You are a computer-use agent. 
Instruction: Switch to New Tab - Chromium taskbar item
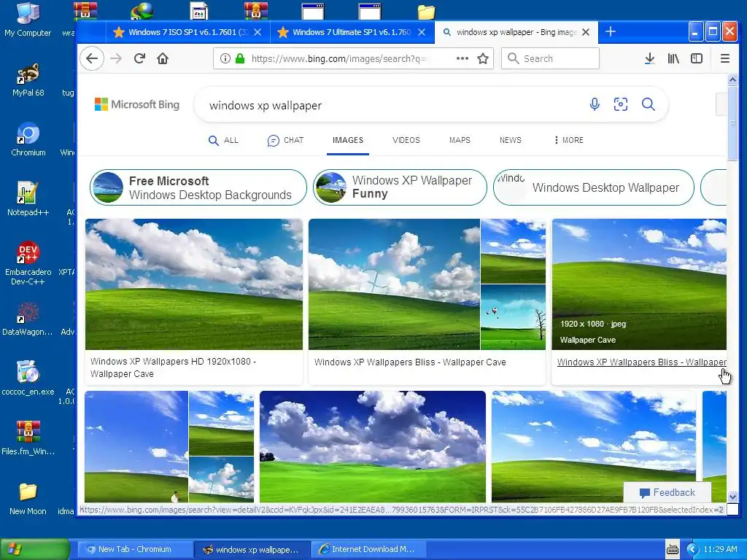tap(135, 549)
